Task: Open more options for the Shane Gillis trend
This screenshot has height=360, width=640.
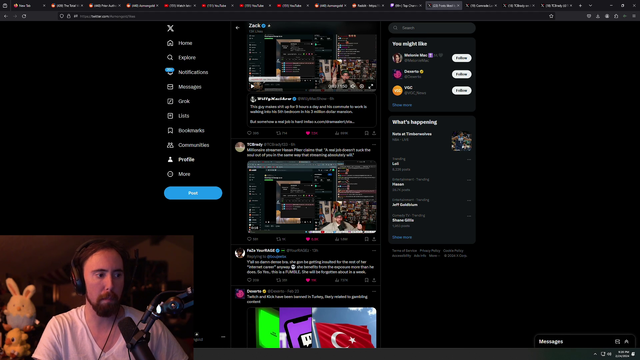Action: point(469,216)
